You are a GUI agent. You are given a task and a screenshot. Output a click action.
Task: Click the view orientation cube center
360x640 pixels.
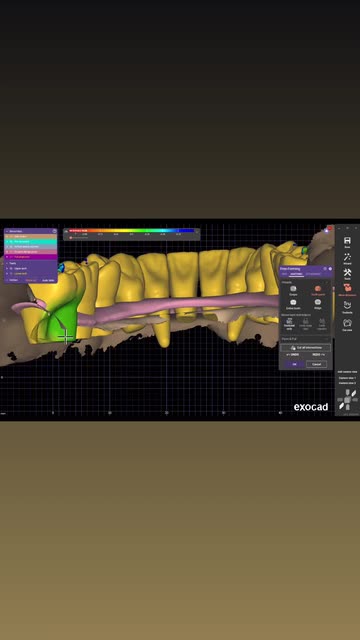pyautogui.click(x=347, y=400)
